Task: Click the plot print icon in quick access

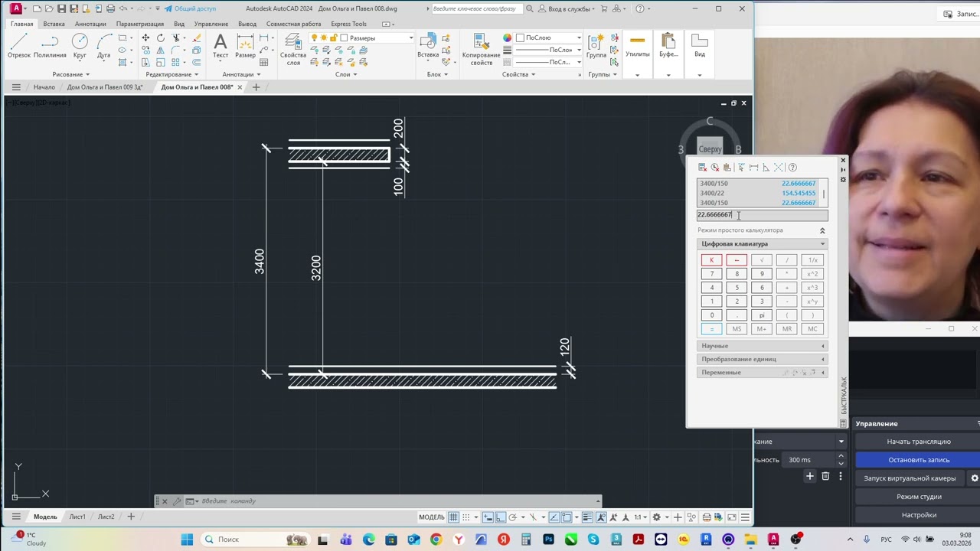Action: (111, 8)
